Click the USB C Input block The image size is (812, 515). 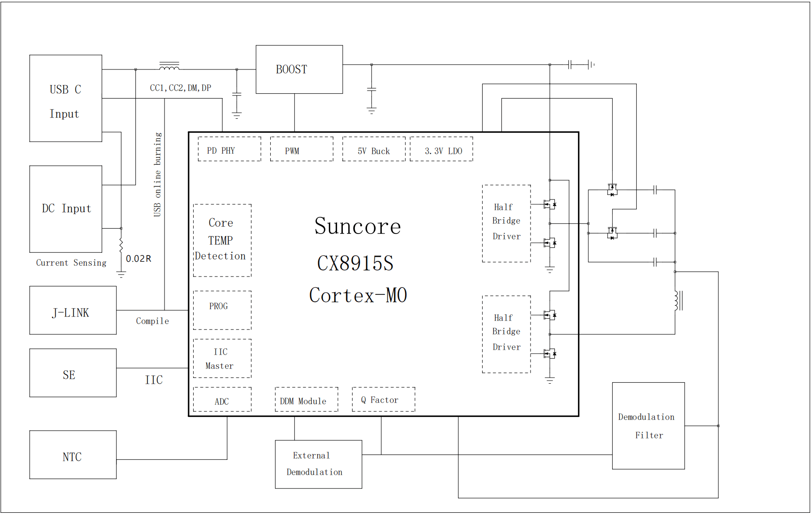(66, 99)
